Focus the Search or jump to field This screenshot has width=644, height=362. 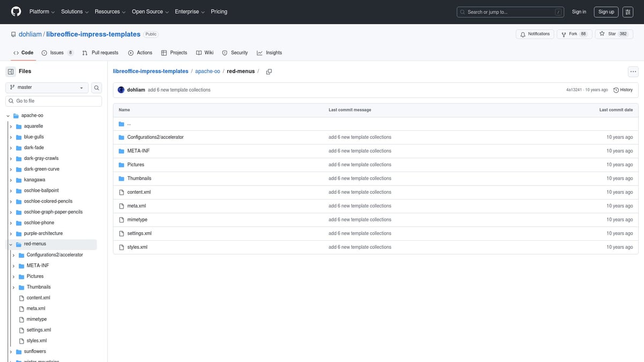(x=510, y=12)
